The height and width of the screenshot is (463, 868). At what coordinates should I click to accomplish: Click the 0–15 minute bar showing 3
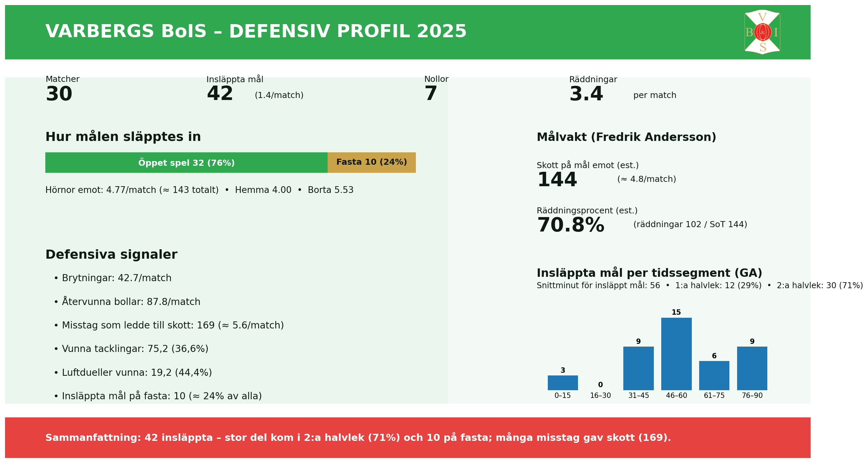pos(562,382)
